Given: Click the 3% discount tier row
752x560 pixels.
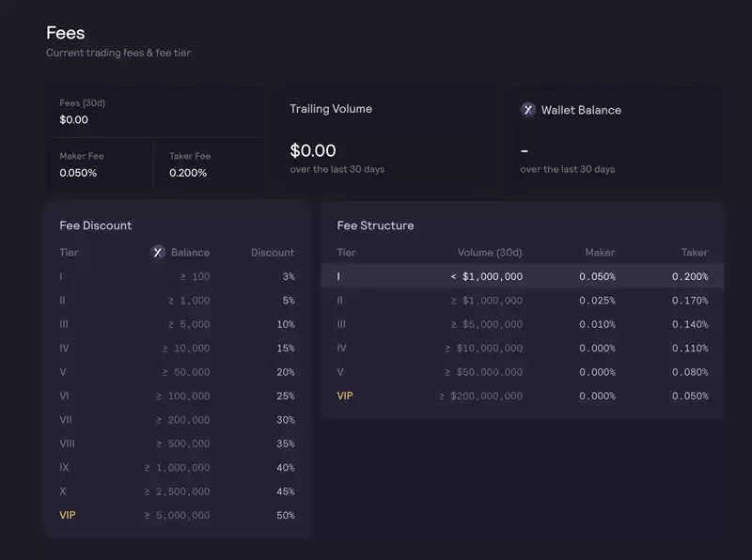Looking at the screenshot, I should pyautogui.click(x=177, y=276).
